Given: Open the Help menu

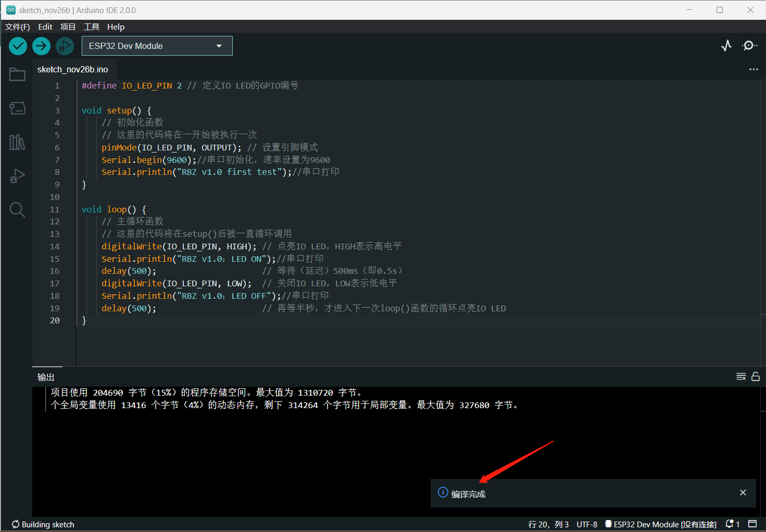Looking at the screenshot, I should coord(116,27).
